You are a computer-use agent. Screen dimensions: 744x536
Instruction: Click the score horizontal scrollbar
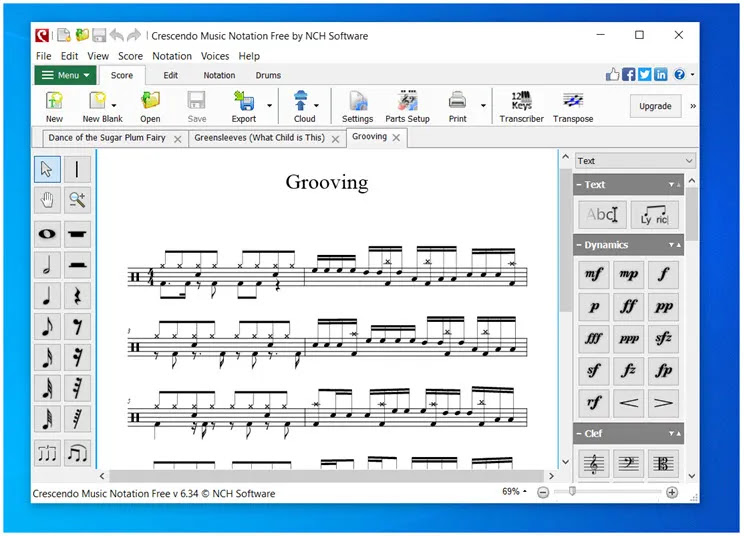point(326,476)
